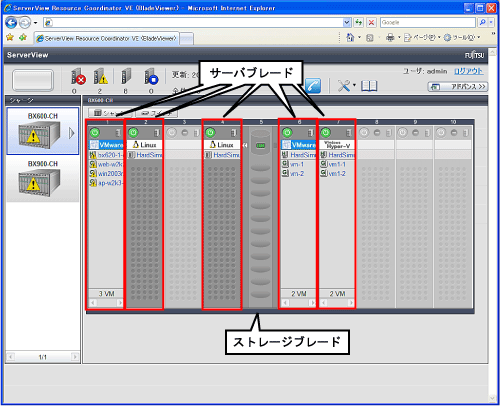Toggle power button of blade slot 2
This screenshot has height=406, width=500.
pos(133,133)
